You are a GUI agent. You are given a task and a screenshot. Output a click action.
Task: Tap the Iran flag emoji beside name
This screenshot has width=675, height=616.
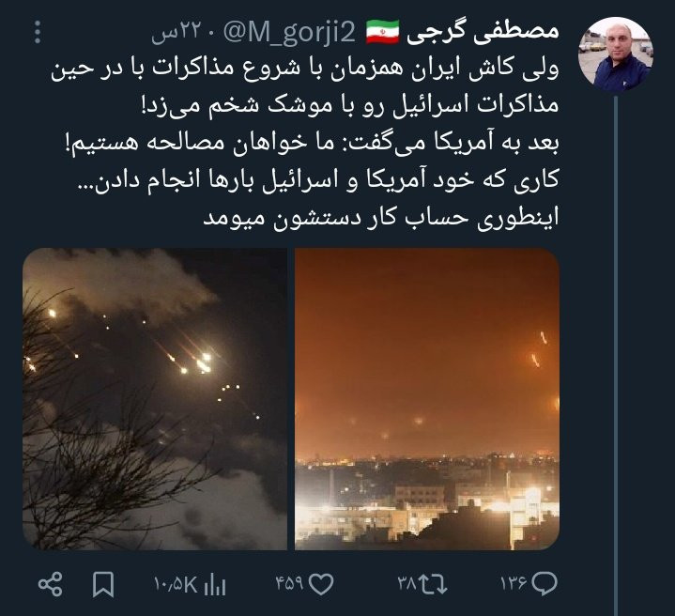(382, 32)
